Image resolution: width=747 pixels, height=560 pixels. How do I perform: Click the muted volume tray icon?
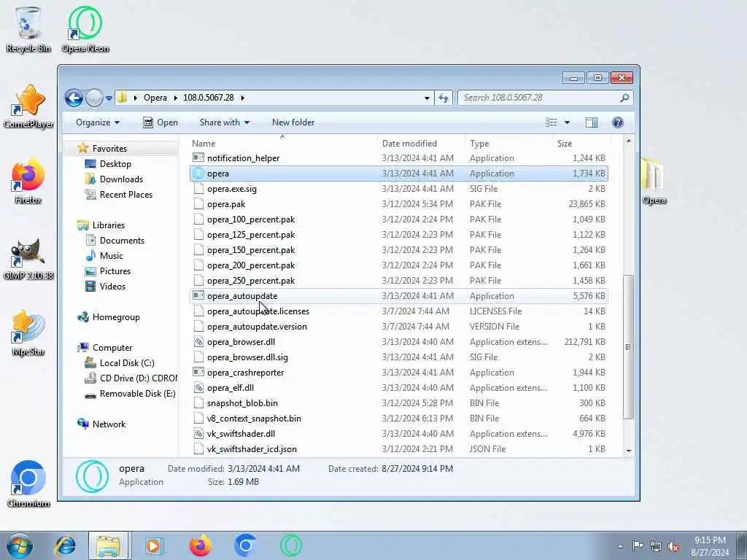673,547
